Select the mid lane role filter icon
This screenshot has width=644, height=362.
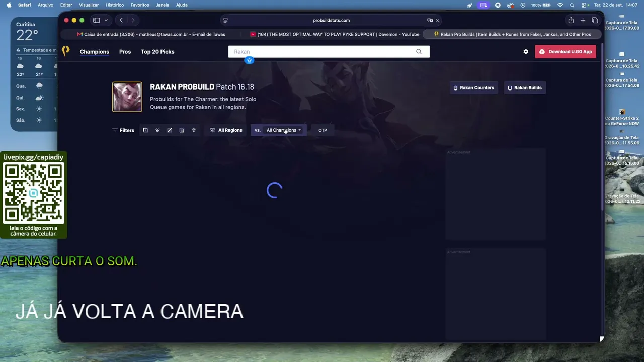coord(170,130)
